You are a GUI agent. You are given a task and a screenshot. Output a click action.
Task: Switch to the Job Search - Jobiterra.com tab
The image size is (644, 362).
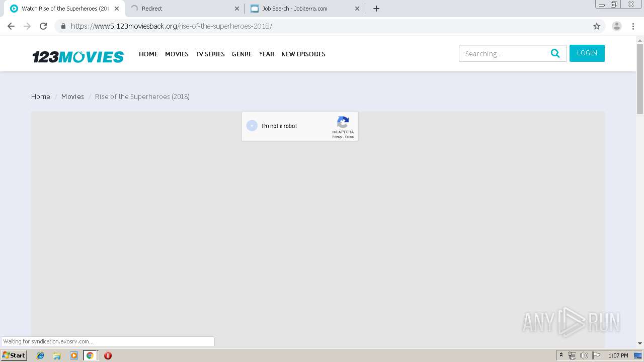coord(305,9)
